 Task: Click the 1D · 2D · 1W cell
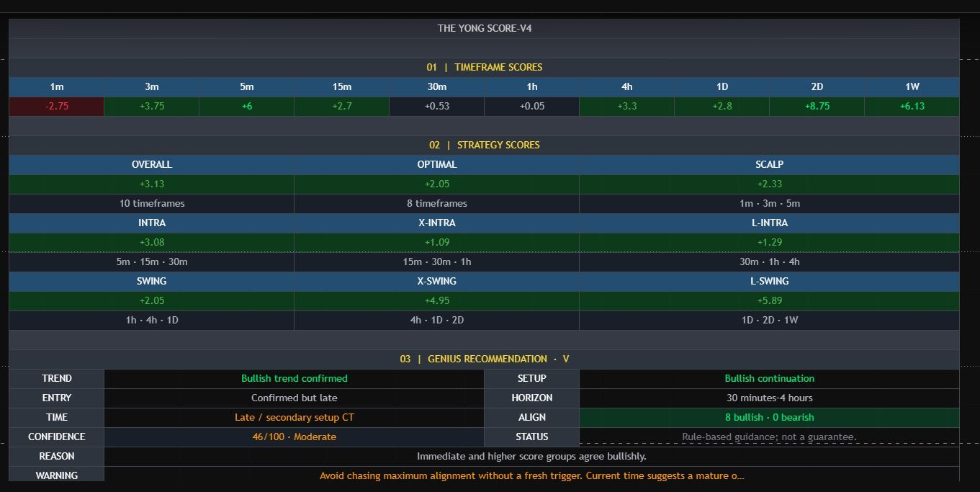[x=769, y=320]
